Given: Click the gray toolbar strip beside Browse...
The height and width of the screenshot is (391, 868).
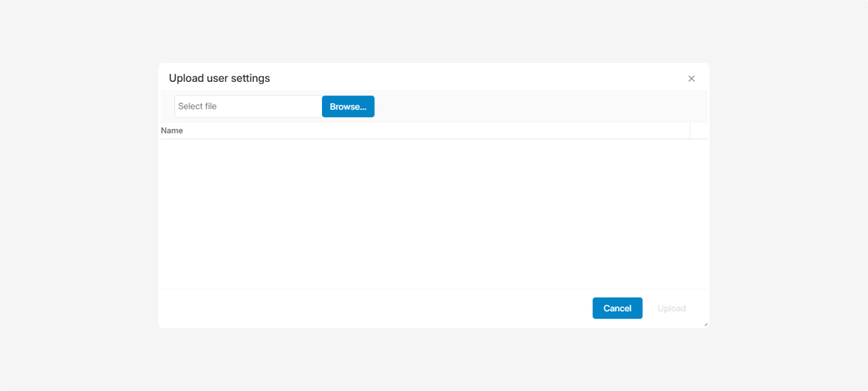Looking at the screenshot, I should (x=535, y=106).
